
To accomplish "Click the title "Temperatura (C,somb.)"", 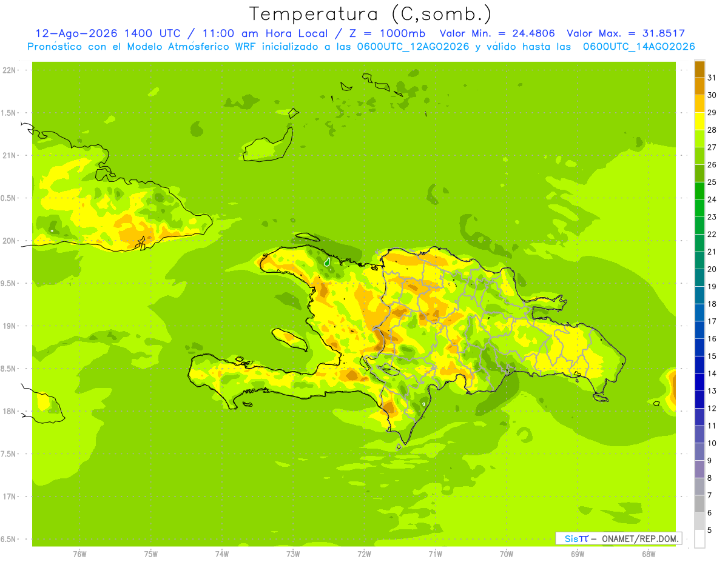I will tap(370, 14).
